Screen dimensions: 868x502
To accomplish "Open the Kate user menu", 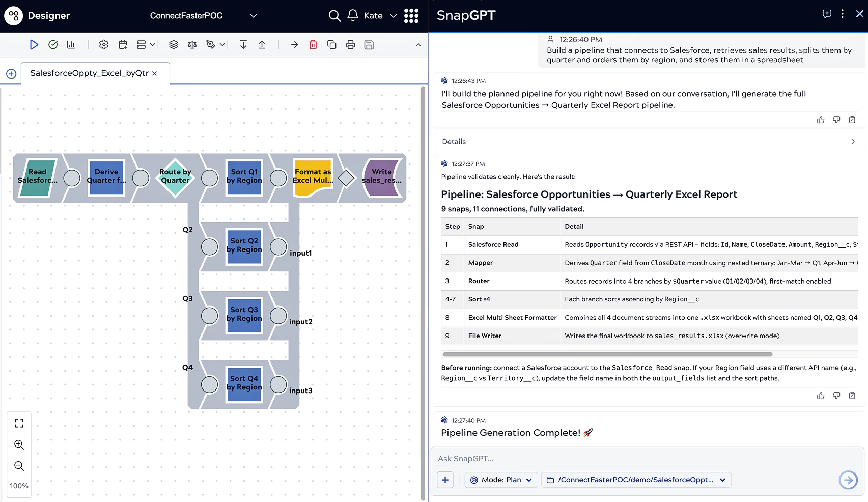I will pyautogui.click(x=380, y=16).
